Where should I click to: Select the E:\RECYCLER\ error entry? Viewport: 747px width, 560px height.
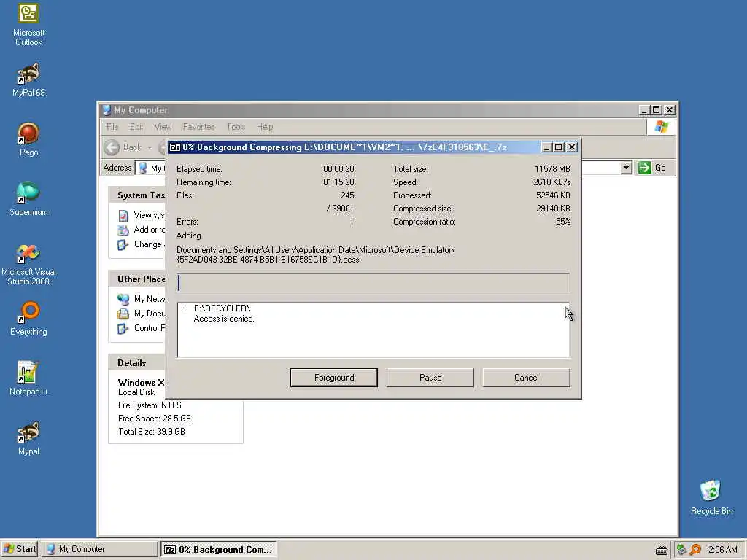point(222,308)
